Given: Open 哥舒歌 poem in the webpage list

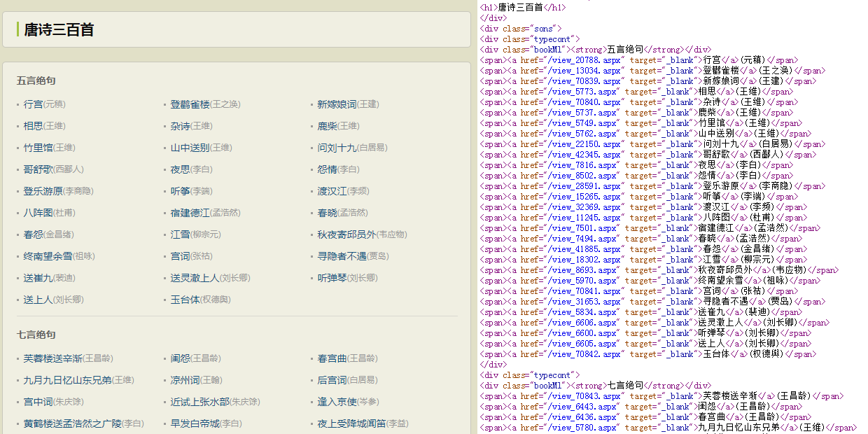Looking at the screenshot, I should pos(38,169).
